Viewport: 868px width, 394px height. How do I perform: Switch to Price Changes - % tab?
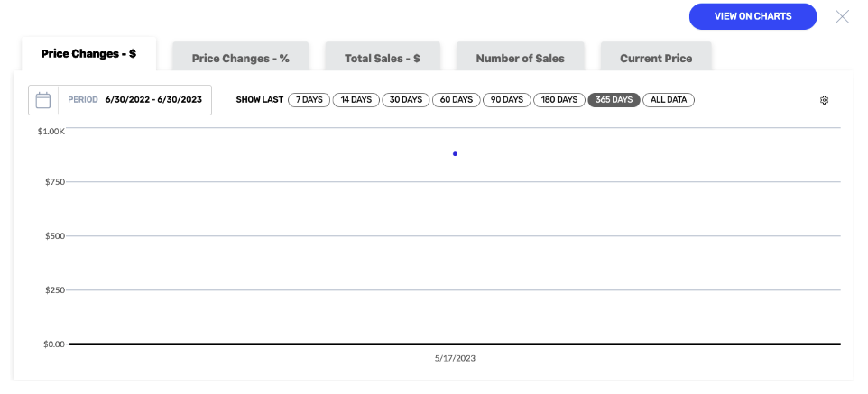[x=240, y=58]
